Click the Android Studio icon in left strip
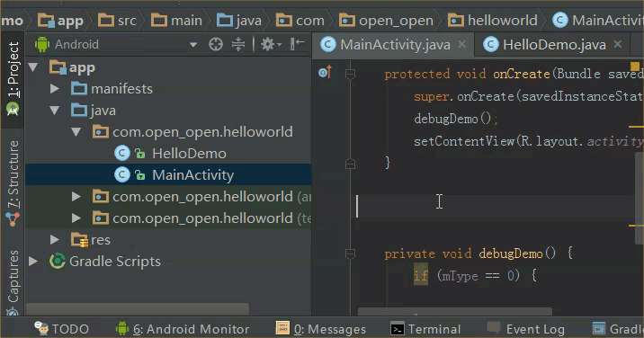 click(13, 110)
